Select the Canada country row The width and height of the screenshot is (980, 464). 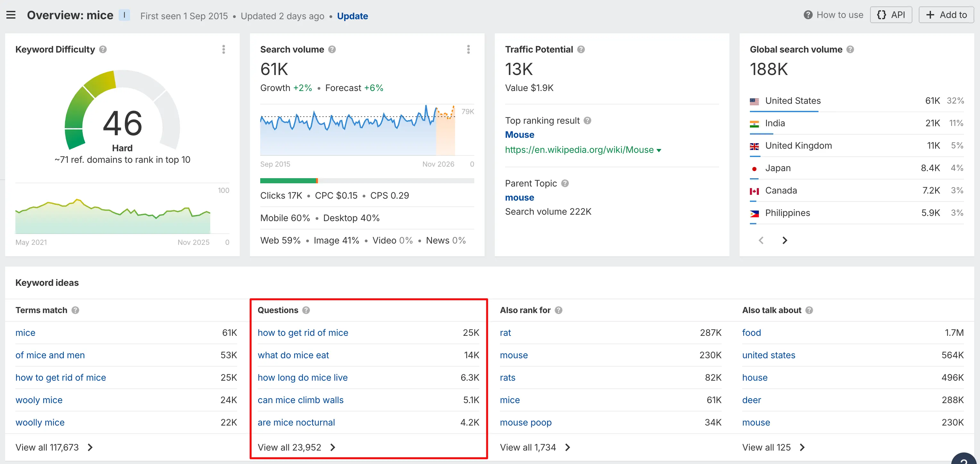[857, 191]
